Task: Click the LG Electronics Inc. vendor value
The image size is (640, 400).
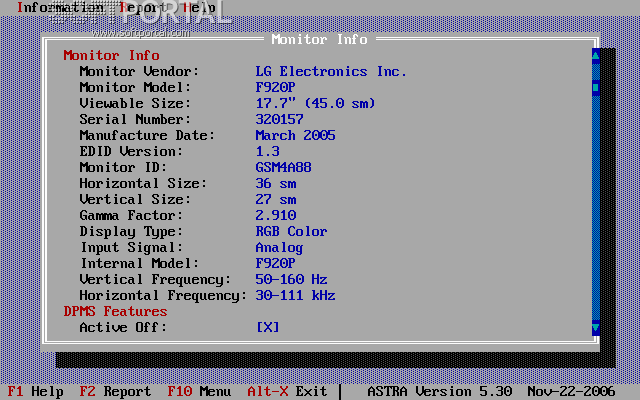Action: [331, 71]
